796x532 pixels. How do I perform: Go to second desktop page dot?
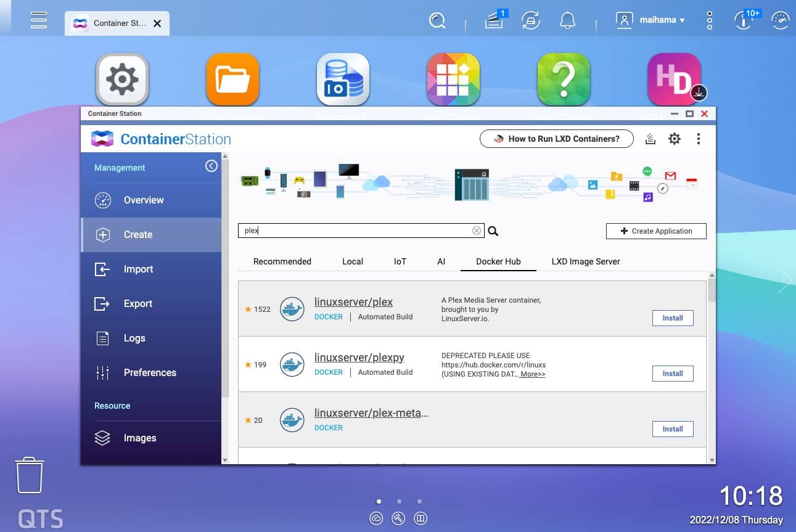[400, 501]
